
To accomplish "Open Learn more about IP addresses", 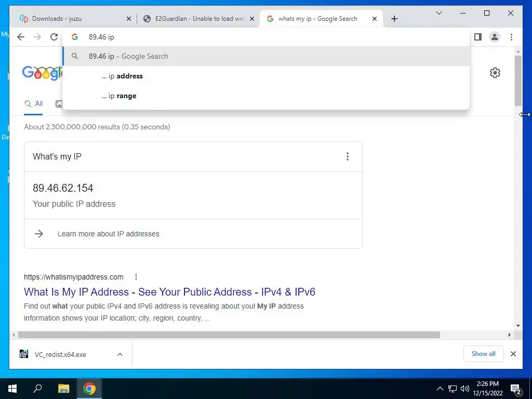I will pos(108,234).
